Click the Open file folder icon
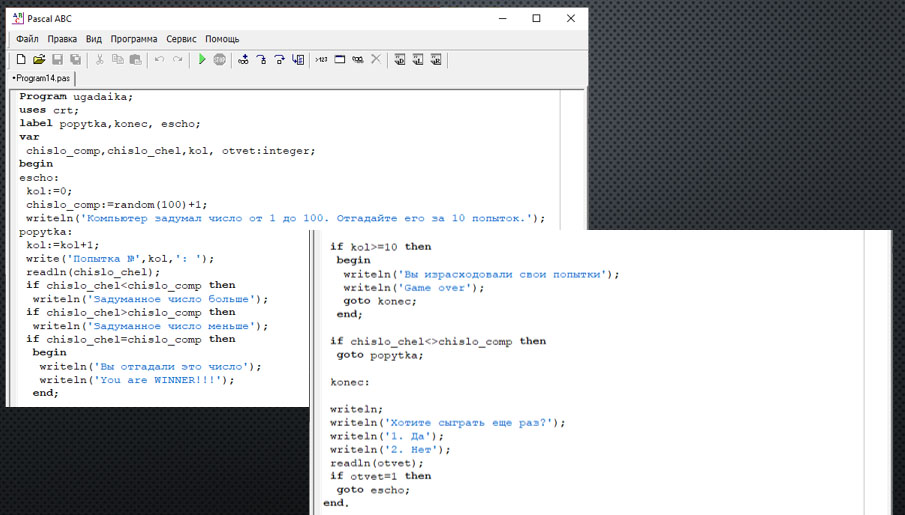 click(x=39, y=60)
